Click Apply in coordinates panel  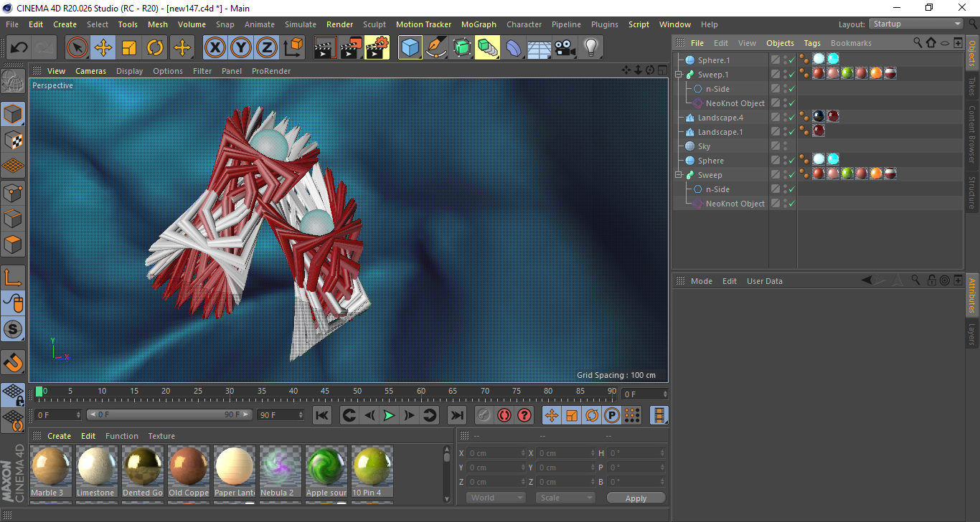tap(636, 498)
